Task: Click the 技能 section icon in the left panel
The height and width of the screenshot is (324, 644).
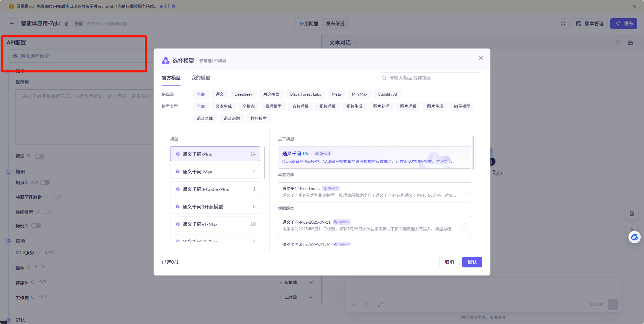Action: tap(9, 241)
